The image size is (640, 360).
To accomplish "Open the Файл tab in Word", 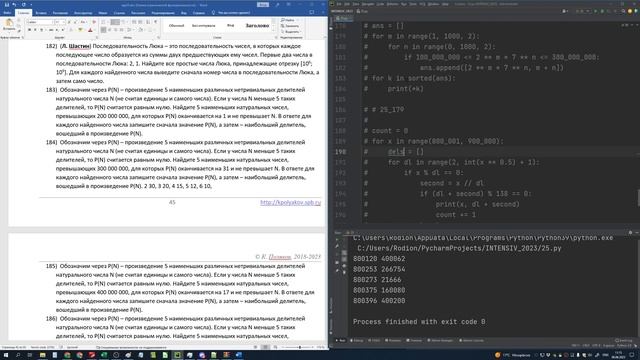I will pos(7,13).
